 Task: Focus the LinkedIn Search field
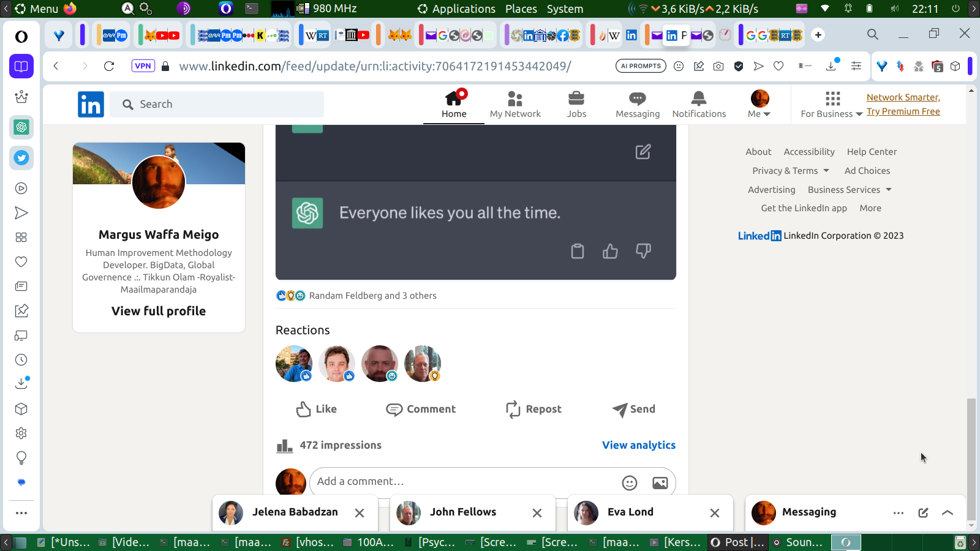pyautogui.click(x=217, y=104)
